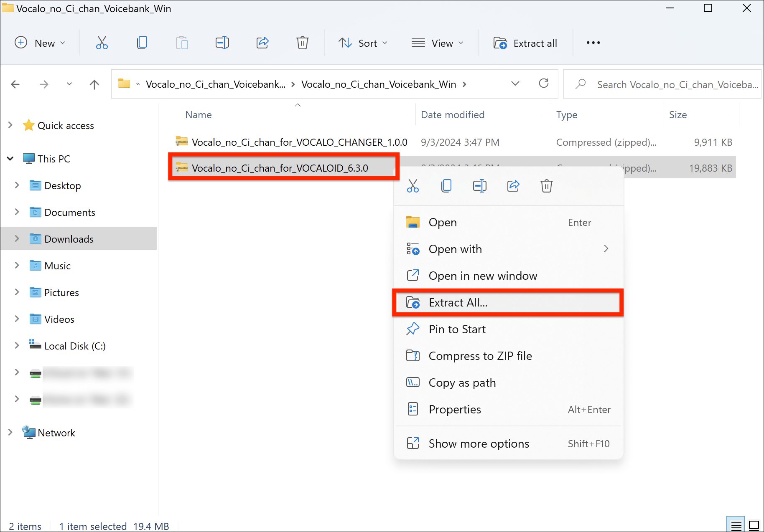Go up one folder level with the up arrow

point(94,84)
